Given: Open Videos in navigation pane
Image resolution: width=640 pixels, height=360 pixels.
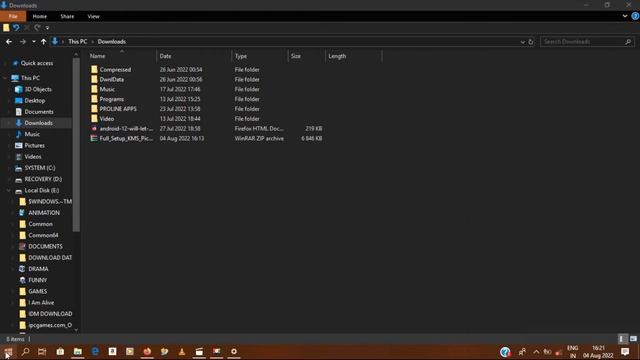Looking at the screenshot, I should click(x=33, y=157).
